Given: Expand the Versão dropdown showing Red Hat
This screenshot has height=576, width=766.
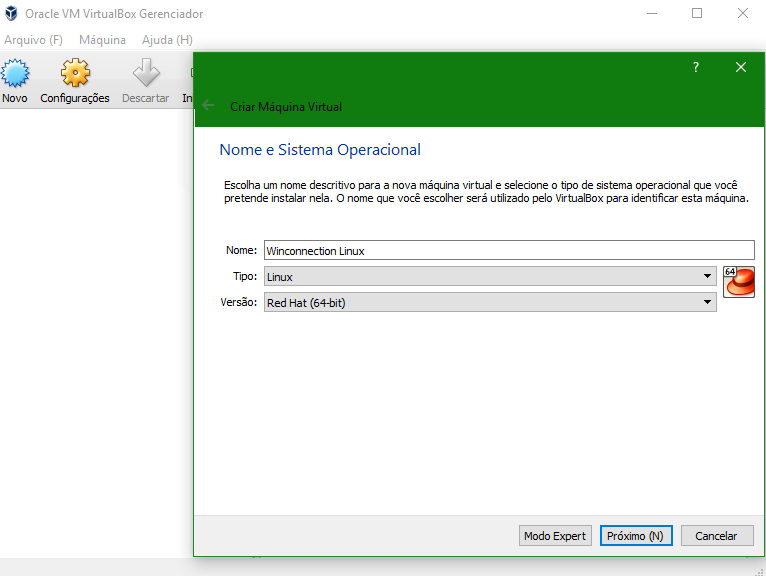Looking at the screenshot, I should 489,302.
